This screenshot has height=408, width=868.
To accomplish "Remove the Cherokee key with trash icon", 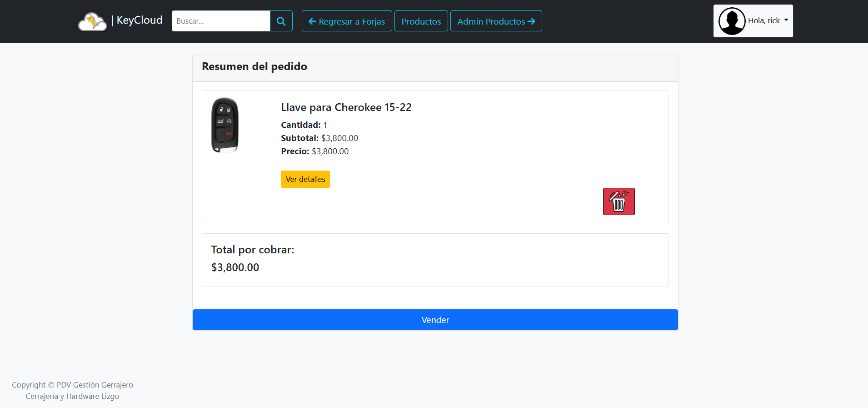I will 619,201.
